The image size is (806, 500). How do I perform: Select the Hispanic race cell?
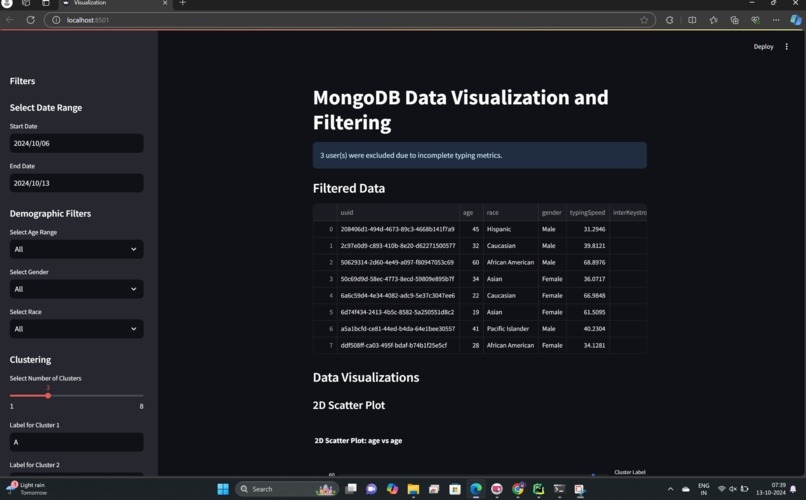click(510, 229)
